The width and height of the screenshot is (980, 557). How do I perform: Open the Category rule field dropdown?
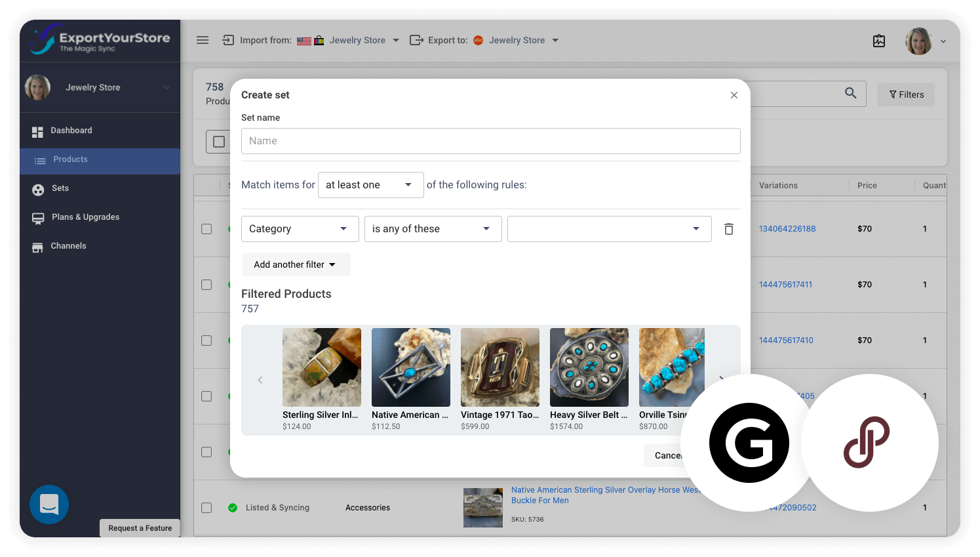(300, 229)
